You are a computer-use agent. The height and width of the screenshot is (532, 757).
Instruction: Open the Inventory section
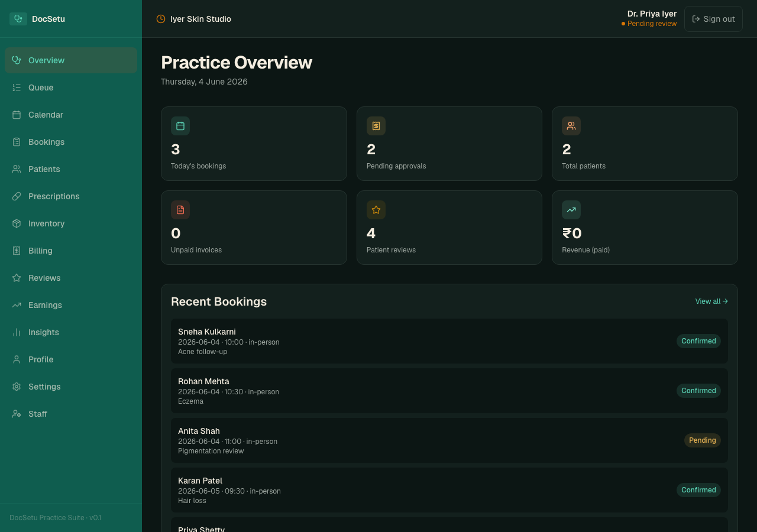71,223
